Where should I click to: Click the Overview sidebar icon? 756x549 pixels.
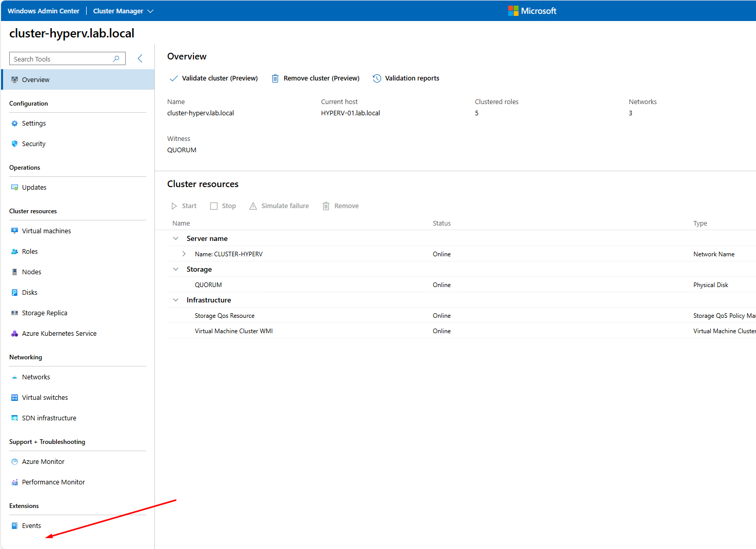14,79
